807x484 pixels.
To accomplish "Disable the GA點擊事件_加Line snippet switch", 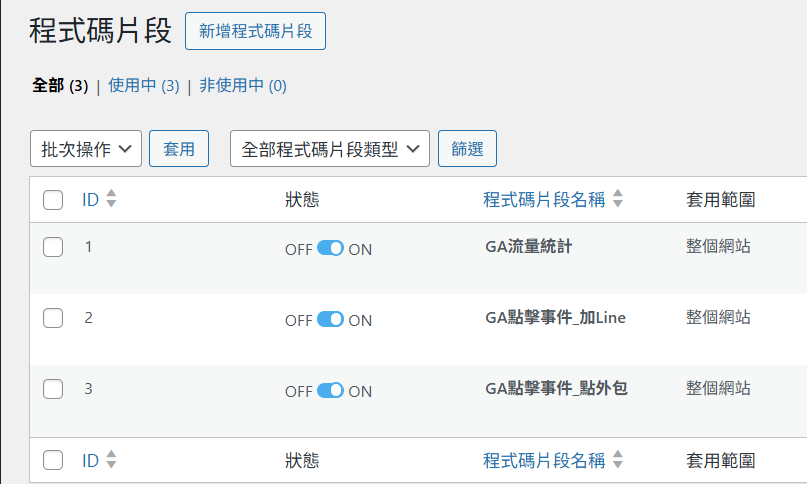I will tap(330, 320).
